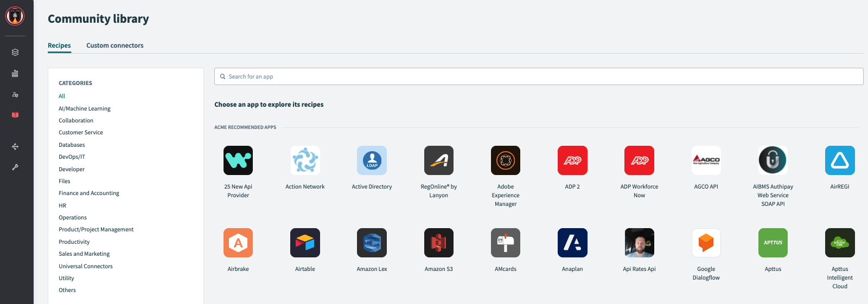Open the Airbrake app icon
The image size is (868, 304).
[x=238, y=243]
